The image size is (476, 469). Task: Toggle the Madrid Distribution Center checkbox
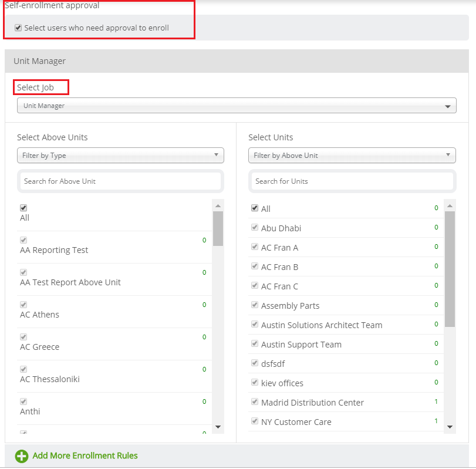coord(255,401)
